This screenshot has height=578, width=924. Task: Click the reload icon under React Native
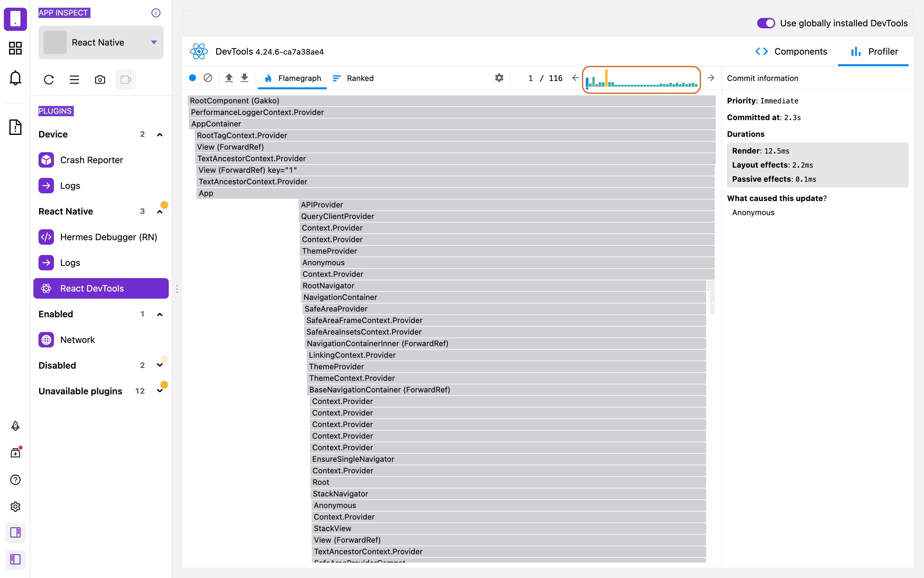tap(49, 80)
